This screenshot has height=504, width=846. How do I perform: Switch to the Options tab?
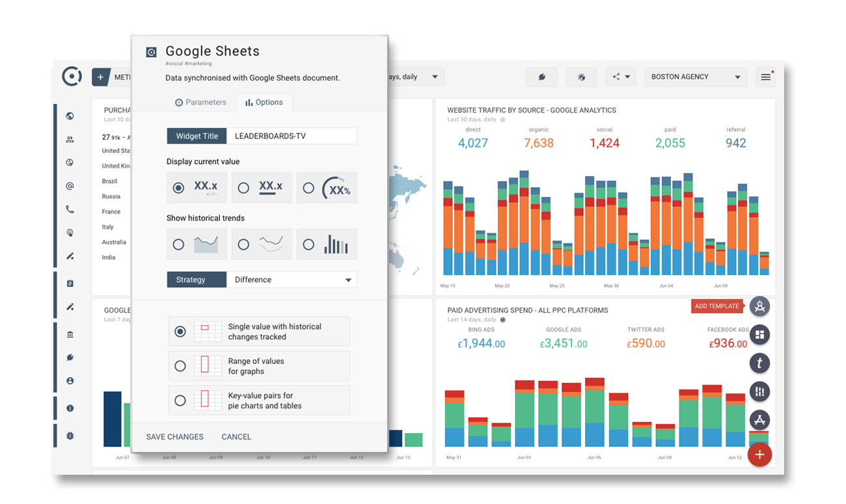pyautogui.click(x=264, y=102)
